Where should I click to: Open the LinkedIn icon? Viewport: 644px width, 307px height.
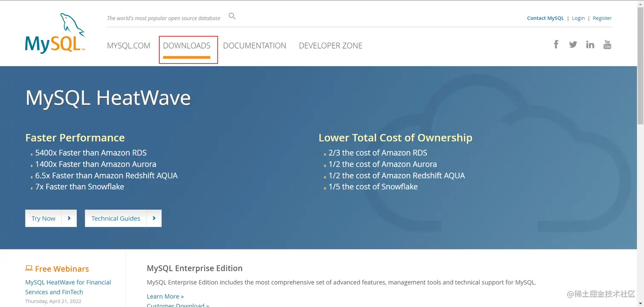click(590, 44)
